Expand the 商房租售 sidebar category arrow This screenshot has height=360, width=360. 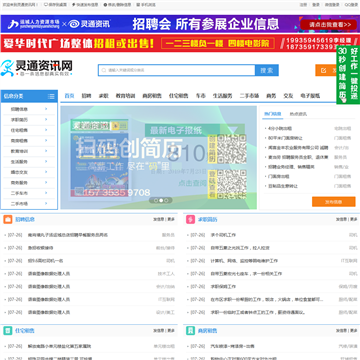tap(46, 140)
